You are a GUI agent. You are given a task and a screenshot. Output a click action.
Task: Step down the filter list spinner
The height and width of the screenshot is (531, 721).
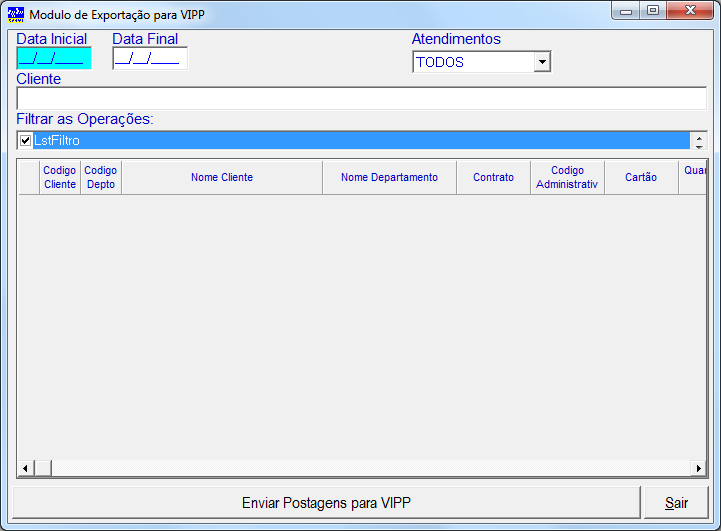coord(699,146)
